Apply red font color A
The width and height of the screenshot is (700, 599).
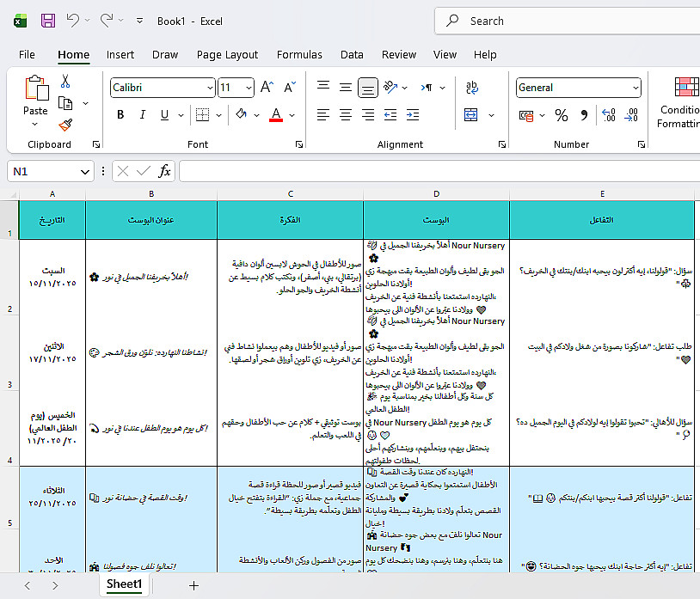276,114
